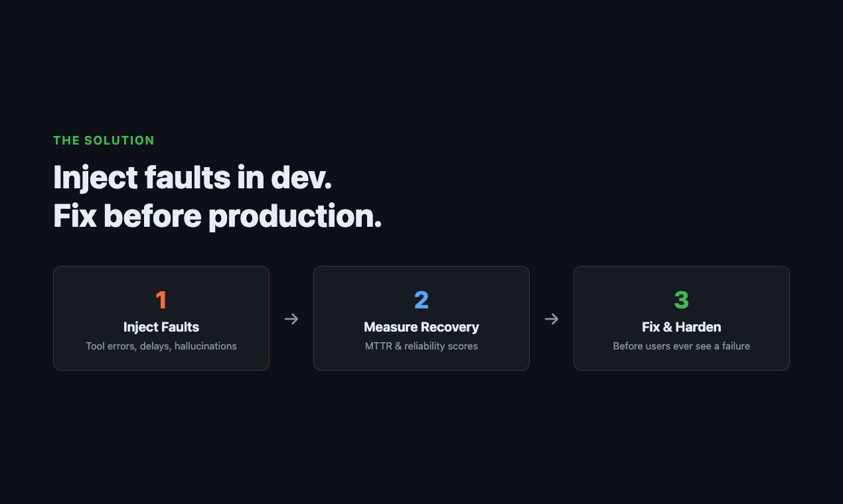
Task: Click 'Before users ever see a failure' text
Action: click(682, 346)
